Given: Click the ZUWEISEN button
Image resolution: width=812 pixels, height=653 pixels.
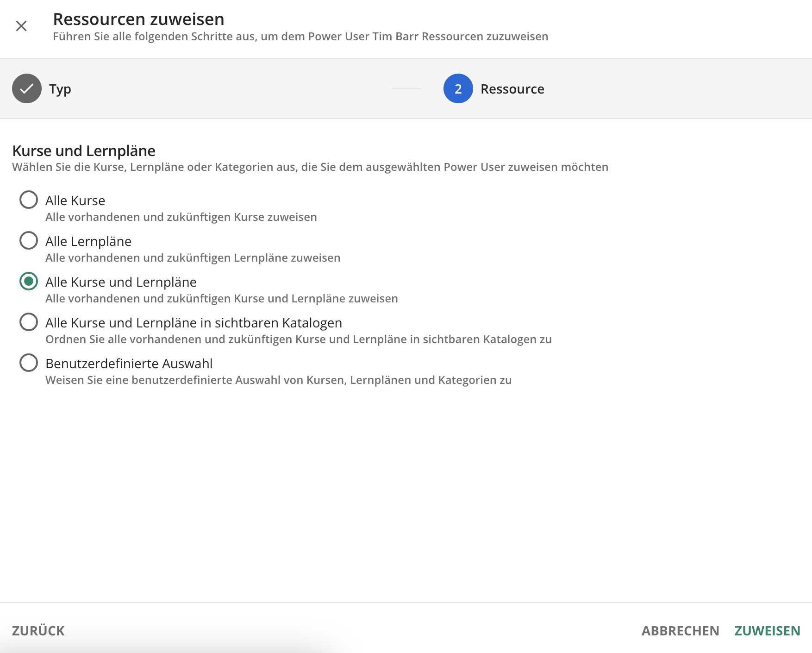Looking at the screenshot, I should tap(768, 630).
